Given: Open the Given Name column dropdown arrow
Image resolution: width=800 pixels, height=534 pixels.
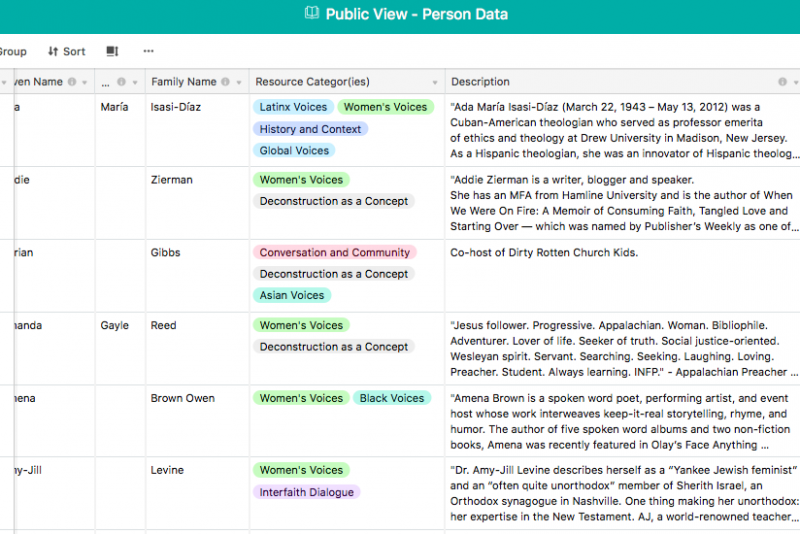Looking at the screenshot, I should point(85,82).
